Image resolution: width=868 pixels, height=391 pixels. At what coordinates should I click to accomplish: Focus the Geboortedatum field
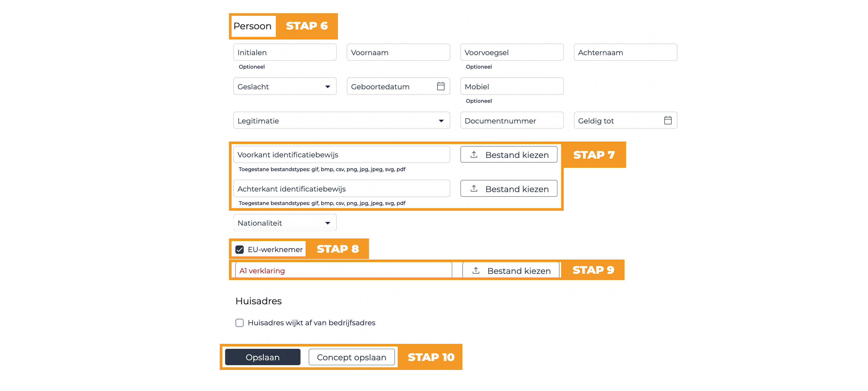coord(398,86)
